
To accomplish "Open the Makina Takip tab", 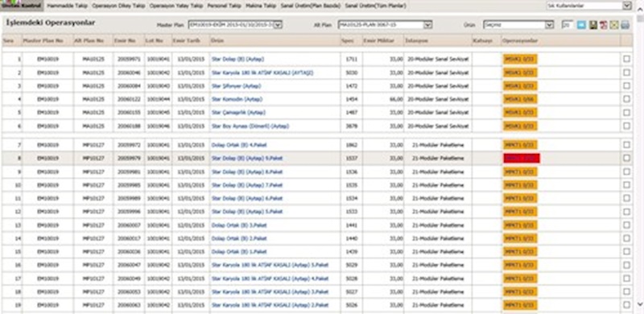I will tap(261, 6).
